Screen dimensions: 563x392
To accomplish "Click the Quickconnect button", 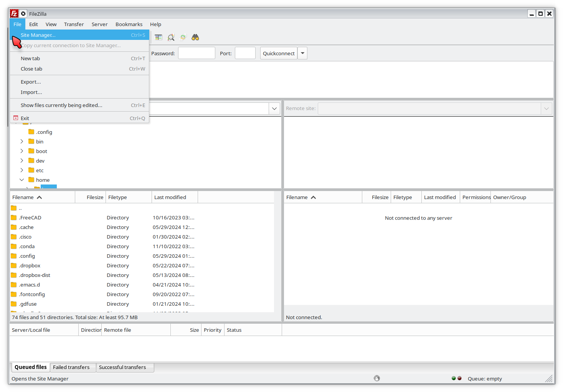I will point(279,53).
